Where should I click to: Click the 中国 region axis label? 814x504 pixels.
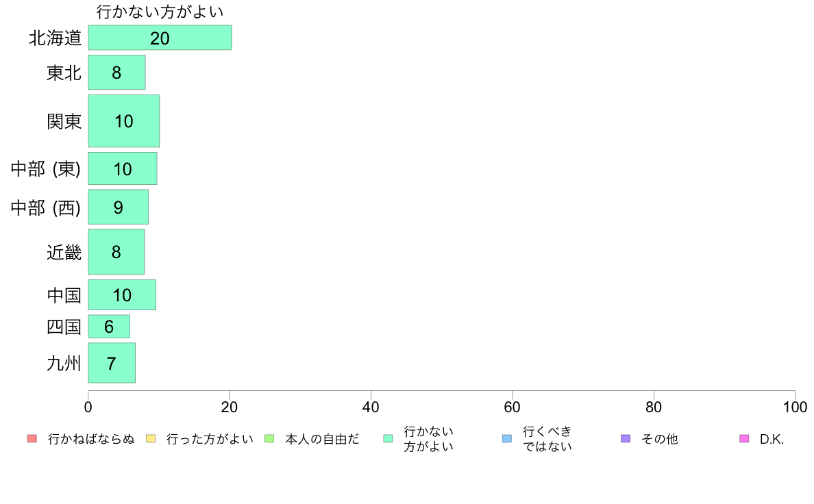[x=64, y=295]
